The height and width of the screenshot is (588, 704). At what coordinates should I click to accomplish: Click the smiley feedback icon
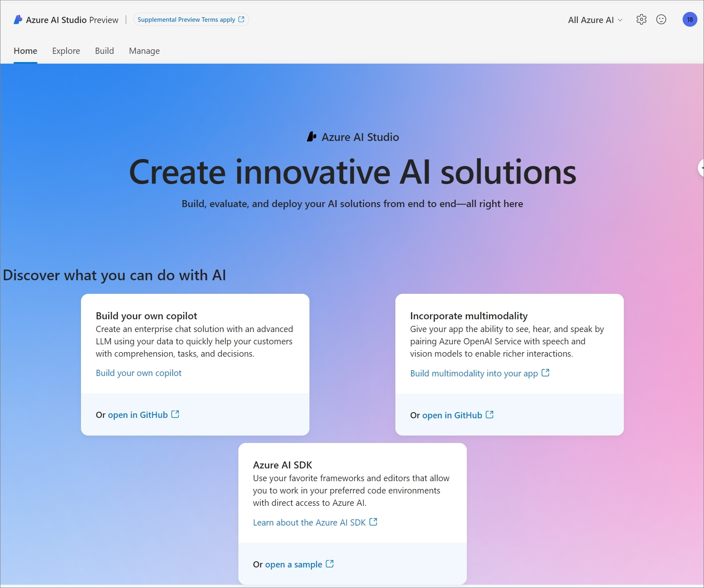coord(661,19)
